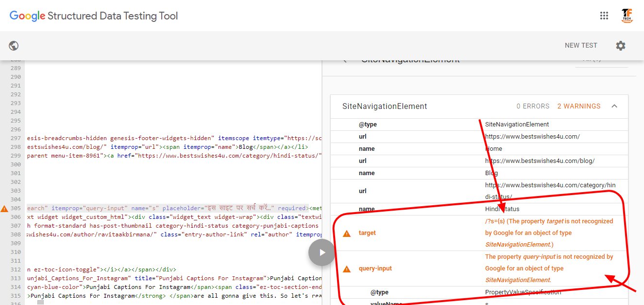
Task: Select the name 'Blog' value
Action: click(491, 173)
